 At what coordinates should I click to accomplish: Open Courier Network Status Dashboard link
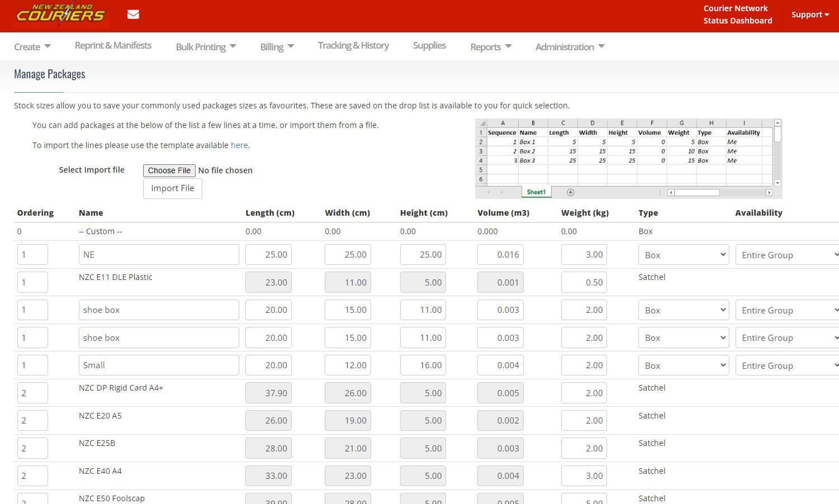[737, 15]
